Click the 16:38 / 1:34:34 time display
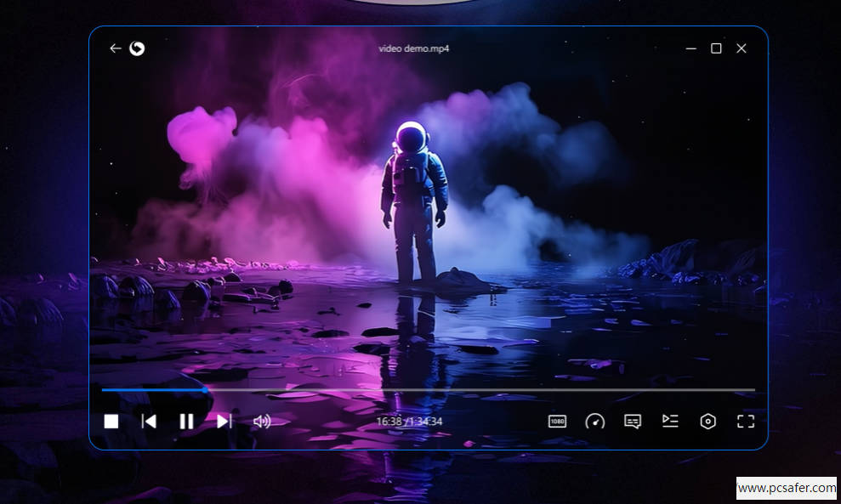The width and height of the screenshot is (841, 504). click(409, 422)
